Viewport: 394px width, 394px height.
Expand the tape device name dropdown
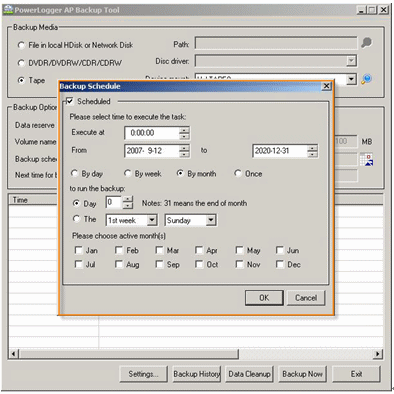click(x=351, y=79)
